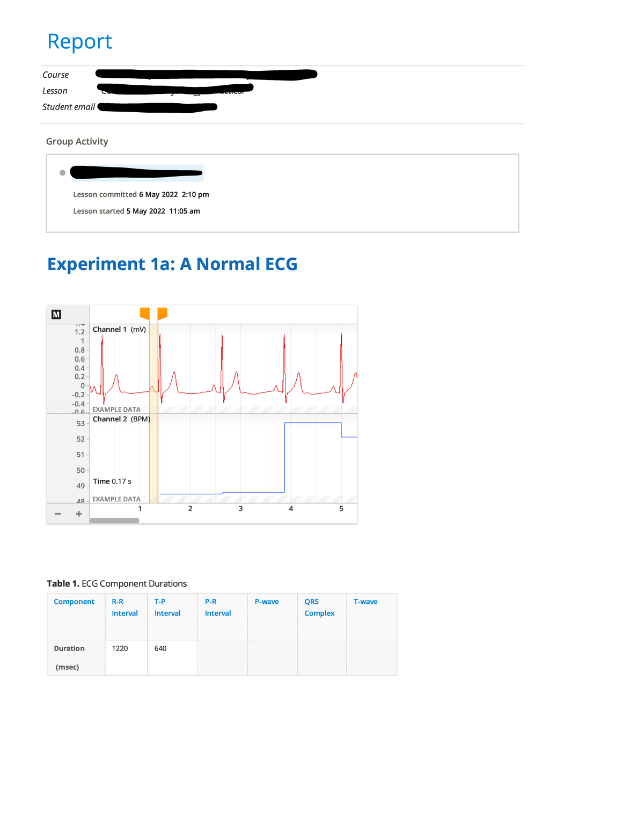The image size is (644, 833).
Task: Click the chart horizontal scrollbar thumb
Action: [x=114, y=520]
